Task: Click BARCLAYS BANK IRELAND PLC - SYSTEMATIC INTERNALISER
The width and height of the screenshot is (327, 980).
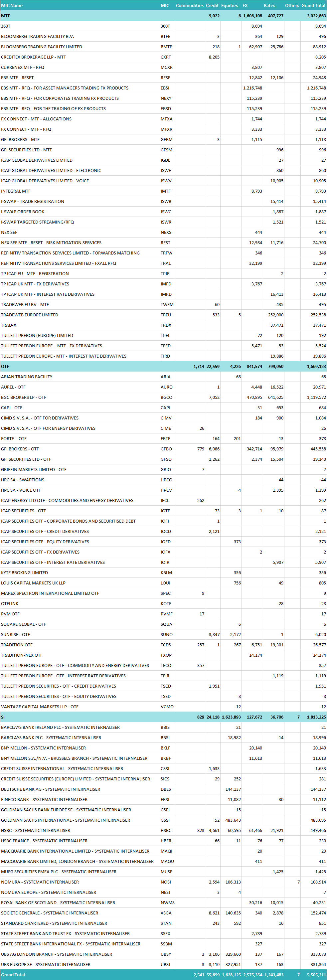Action: 61,728
